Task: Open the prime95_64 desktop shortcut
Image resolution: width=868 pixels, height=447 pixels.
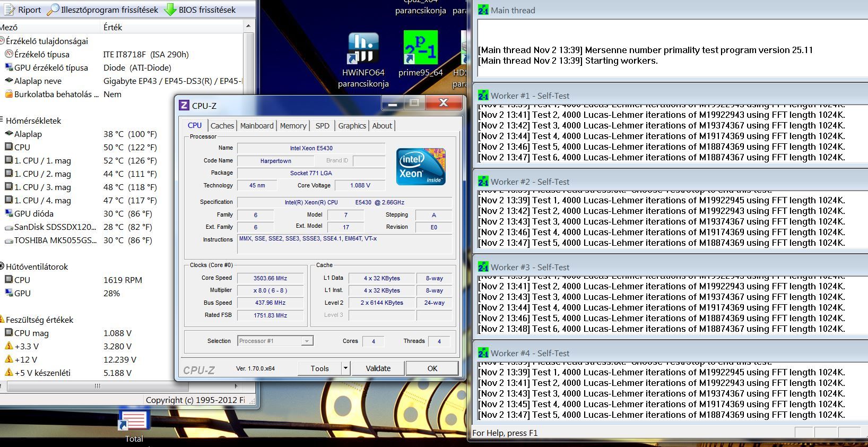Action: (x=421, y=54)
